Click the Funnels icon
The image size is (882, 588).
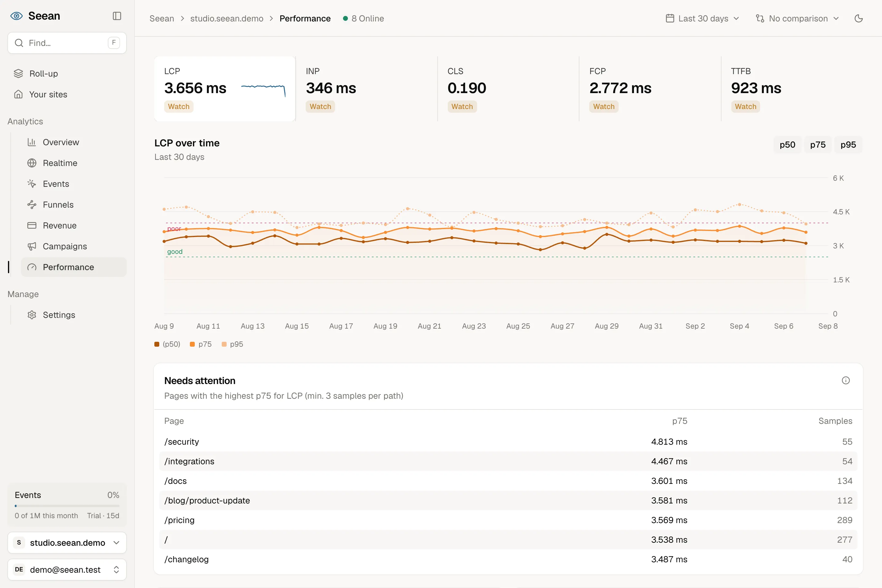coord(32,204)
